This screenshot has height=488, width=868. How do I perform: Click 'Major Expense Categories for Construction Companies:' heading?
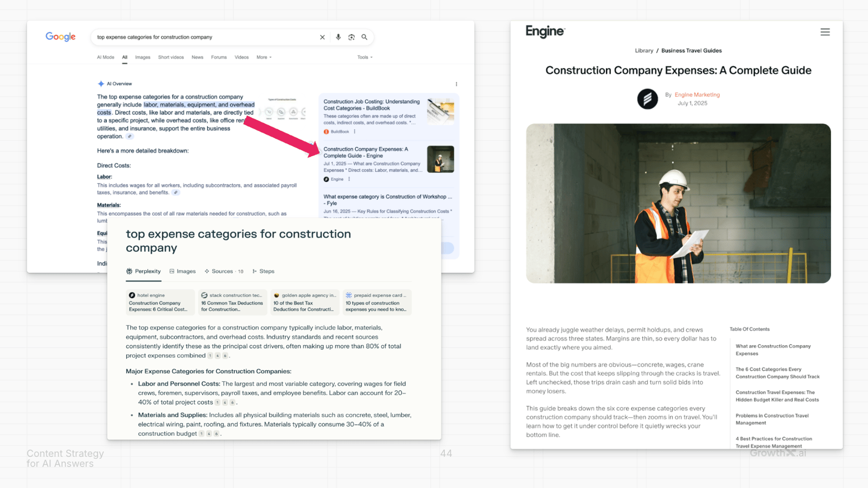pos(208,371)
